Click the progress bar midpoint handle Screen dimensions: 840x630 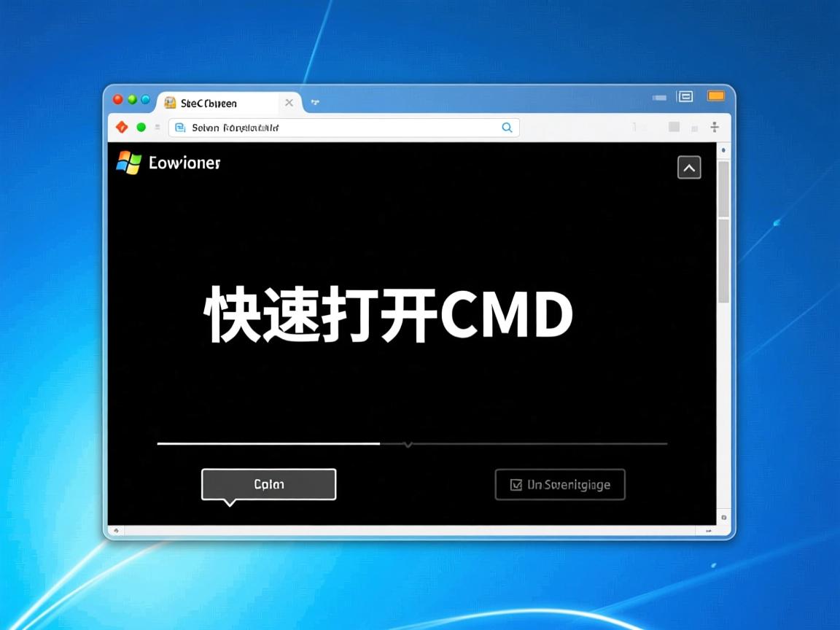408,443
